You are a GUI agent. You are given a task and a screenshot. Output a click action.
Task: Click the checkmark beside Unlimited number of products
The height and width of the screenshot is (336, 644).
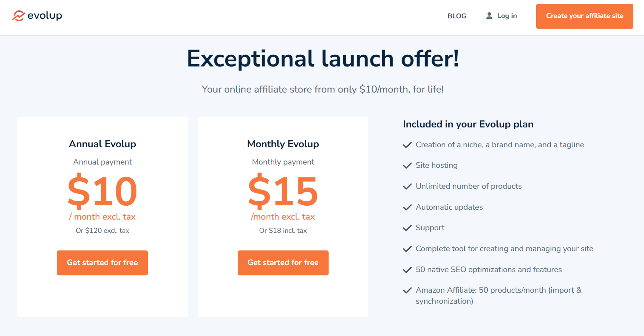click(x=407, y=187)
